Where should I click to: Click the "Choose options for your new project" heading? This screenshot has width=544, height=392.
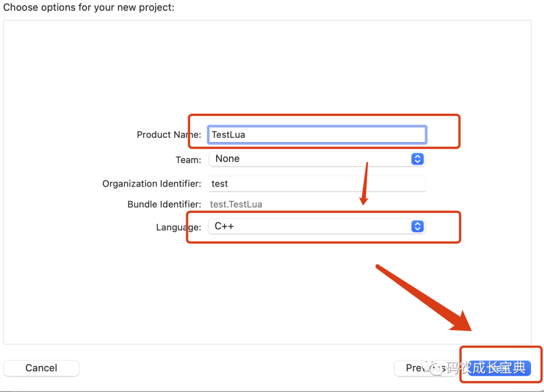point(89,8)
